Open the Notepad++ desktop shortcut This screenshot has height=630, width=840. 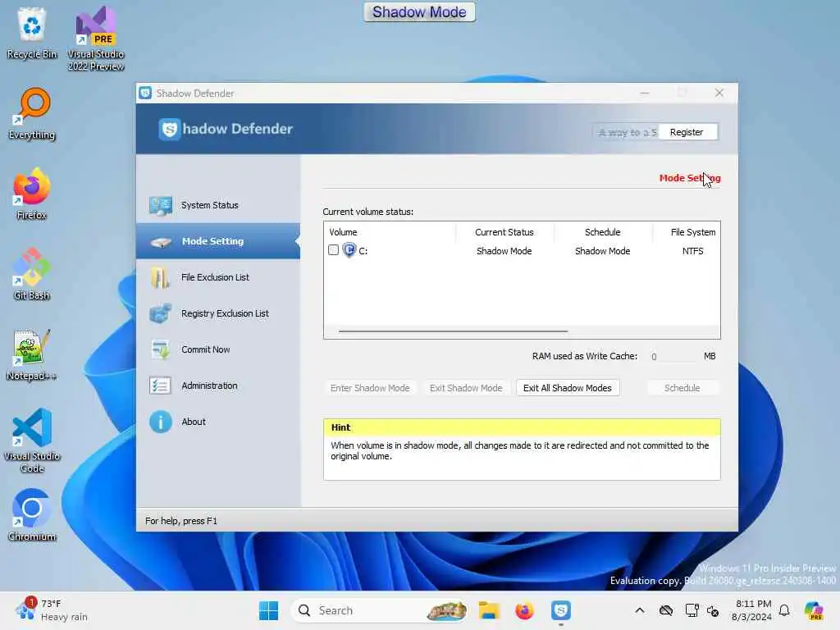pyautogui.click(x=32, y=354)
